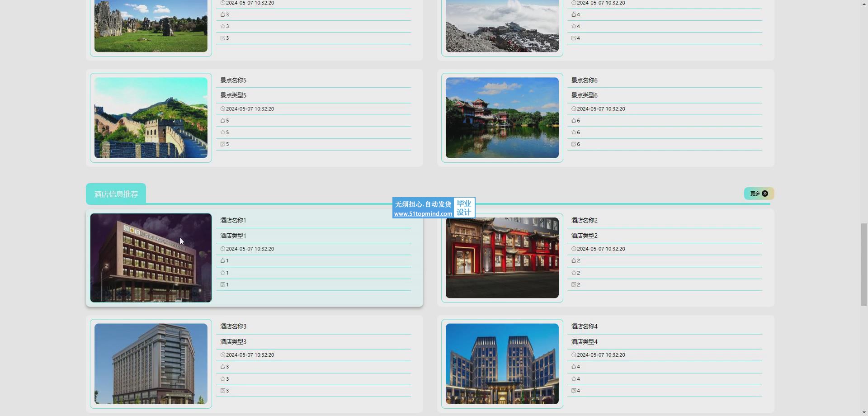
Task: Open the 景点名称6 title link
Action: pyautogui.click(x=585, y=80)
